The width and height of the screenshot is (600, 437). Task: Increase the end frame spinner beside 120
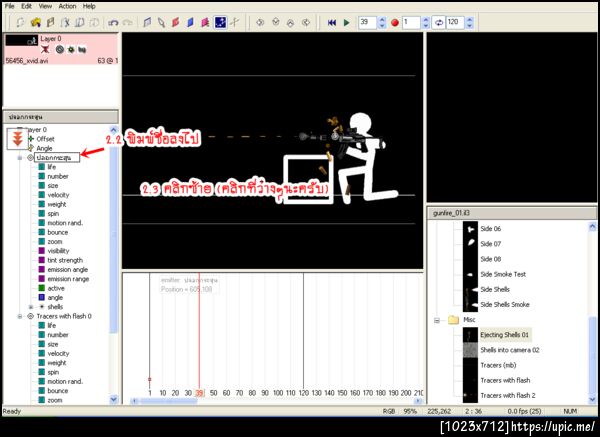click(470, 19)
